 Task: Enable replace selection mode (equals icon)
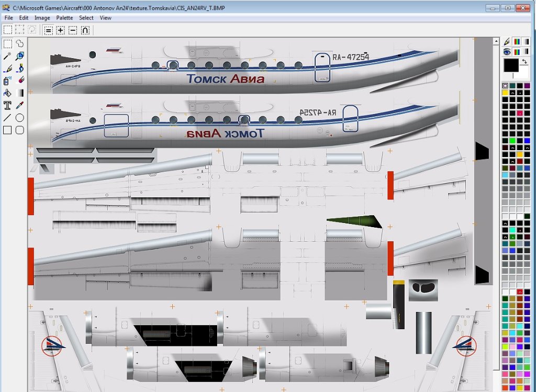(x=49, y=30)
